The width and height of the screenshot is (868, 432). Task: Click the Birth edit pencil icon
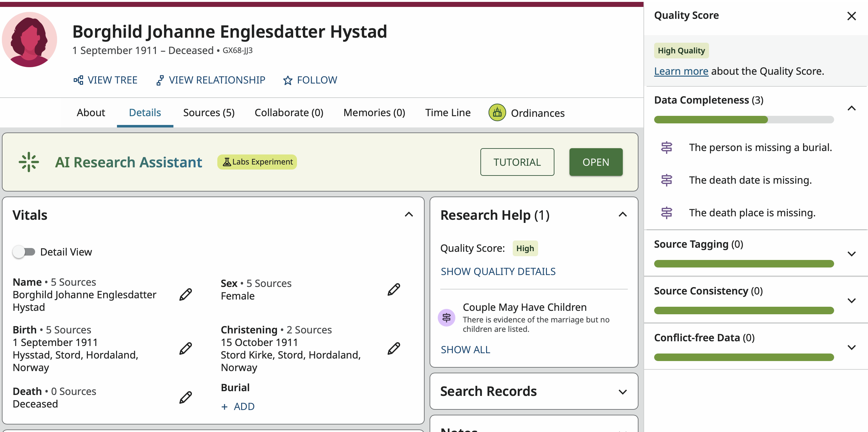coord(185,348)
